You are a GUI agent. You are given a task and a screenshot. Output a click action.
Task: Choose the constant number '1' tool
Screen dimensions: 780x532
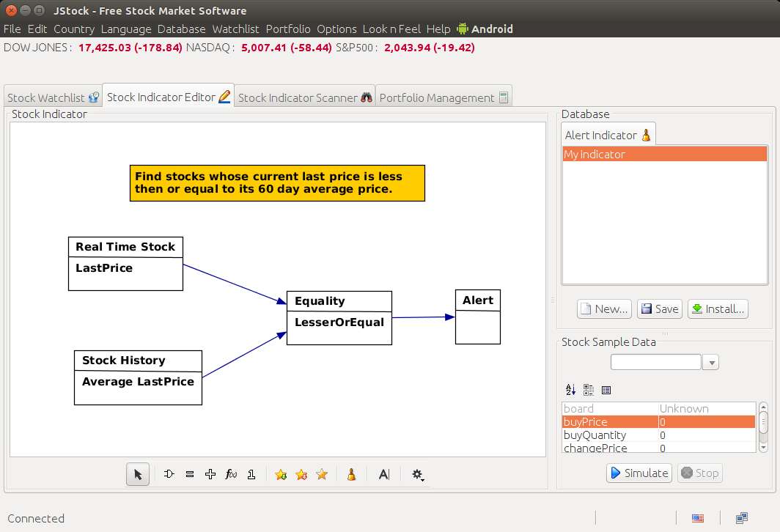click(x=251, y=474)
